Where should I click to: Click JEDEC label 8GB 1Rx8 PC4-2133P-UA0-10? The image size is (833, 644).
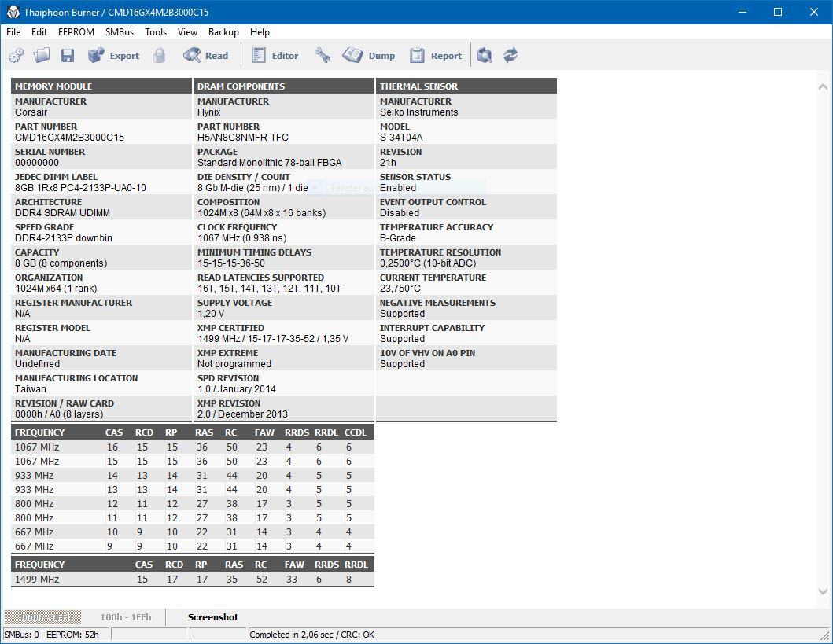80,188
